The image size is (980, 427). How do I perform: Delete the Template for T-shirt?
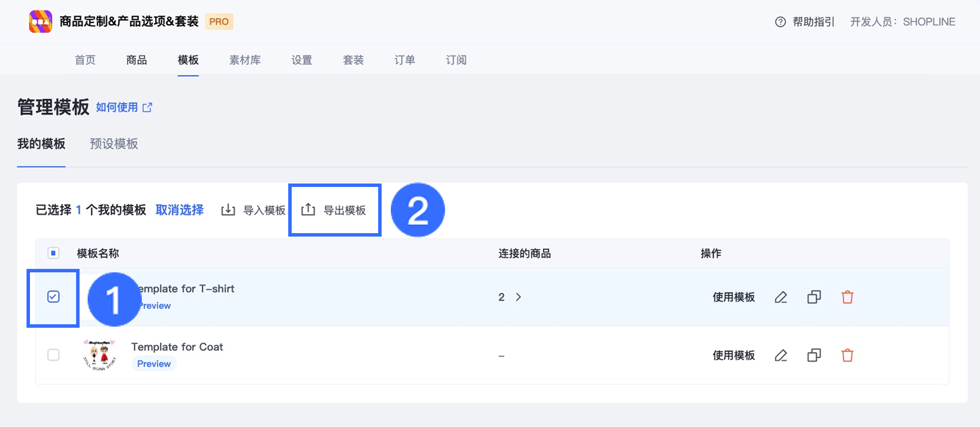tap(847, 297)
